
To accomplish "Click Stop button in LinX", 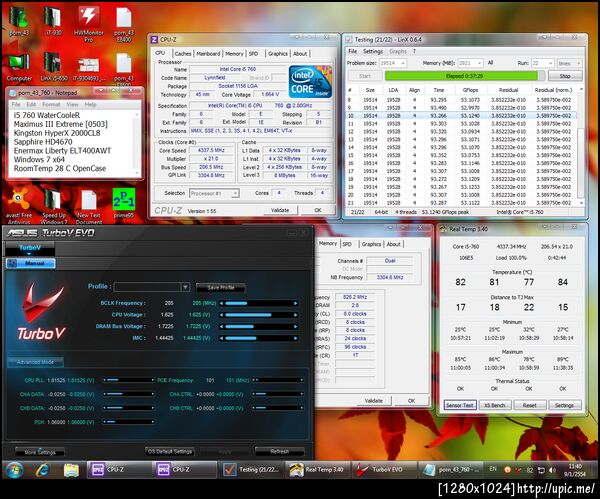I will tap(565, 76).
